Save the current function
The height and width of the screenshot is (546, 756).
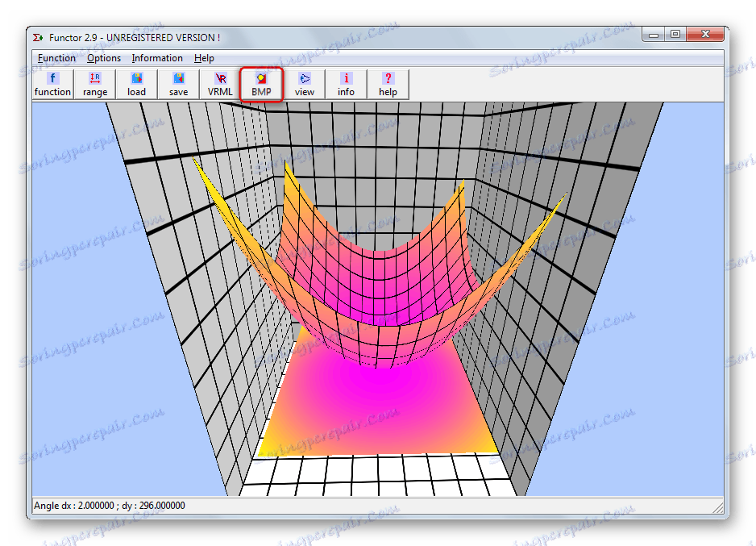click(178, 85)
